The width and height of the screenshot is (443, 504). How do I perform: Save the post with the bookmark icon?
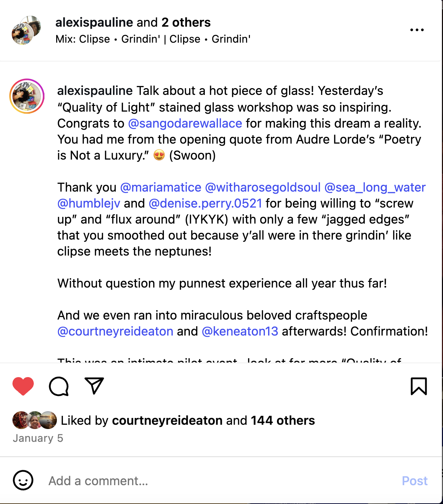[419, 386]
